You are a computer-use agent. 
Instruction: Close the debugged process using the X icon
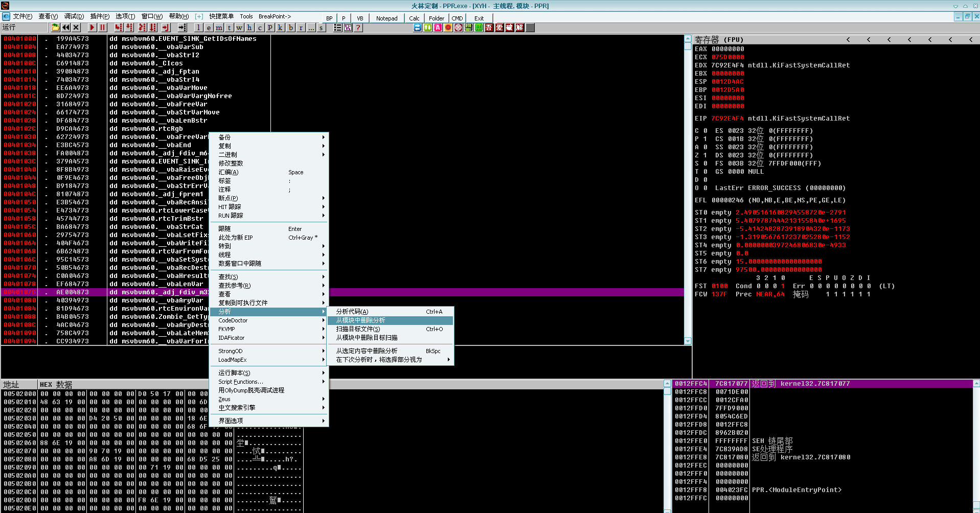tap(76, 27)
